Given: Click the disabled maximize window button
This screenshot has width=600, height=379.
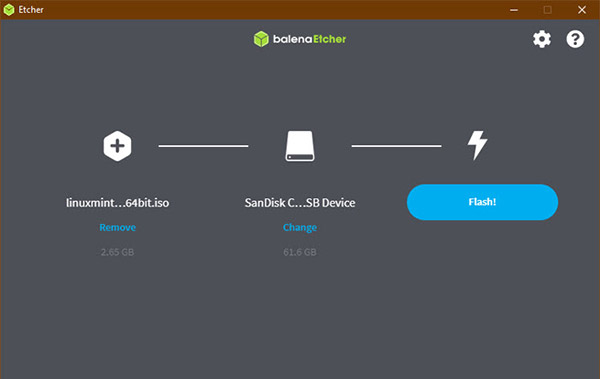Looking at the screenshot, I should (x=548, y=10).
